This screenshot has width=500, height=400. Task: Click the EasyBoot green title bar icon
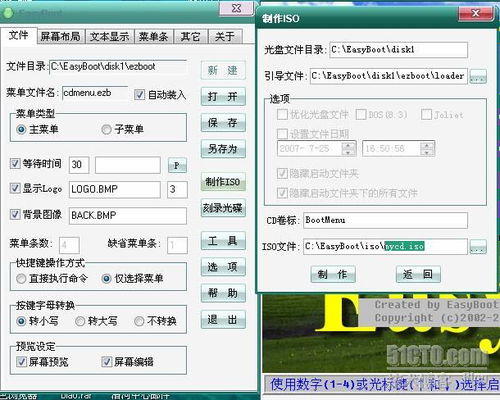[8, 13]
